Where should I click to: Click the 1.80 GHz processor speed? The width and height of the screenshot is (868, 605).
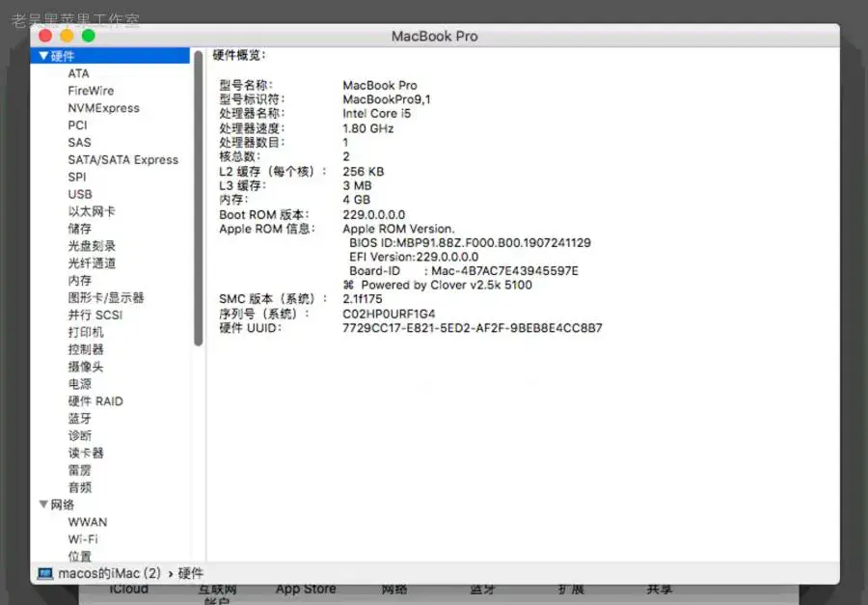(x=368, y=128)
